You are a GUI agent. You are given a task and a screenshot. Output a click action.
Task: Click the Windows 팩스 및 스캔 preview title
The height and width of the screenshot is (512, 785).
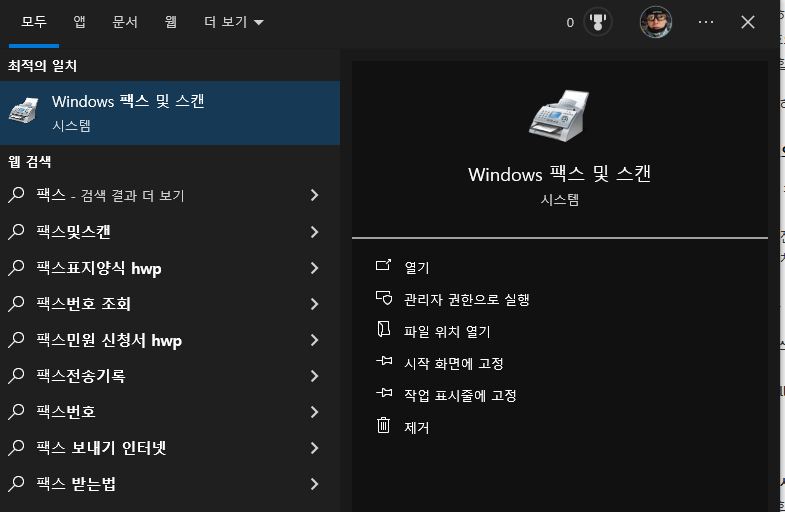pyautogui.click(x=559, y=174)
